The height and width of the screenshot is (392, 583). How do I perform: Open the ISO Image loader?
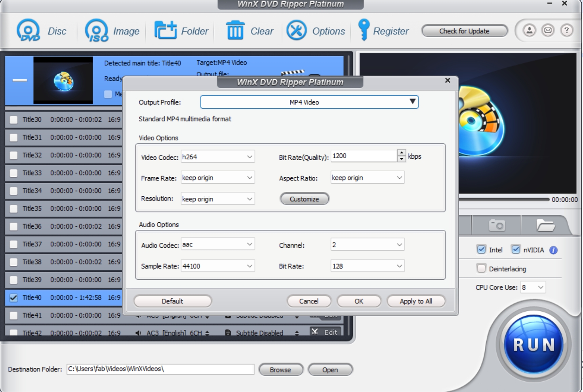click(97, 30)
